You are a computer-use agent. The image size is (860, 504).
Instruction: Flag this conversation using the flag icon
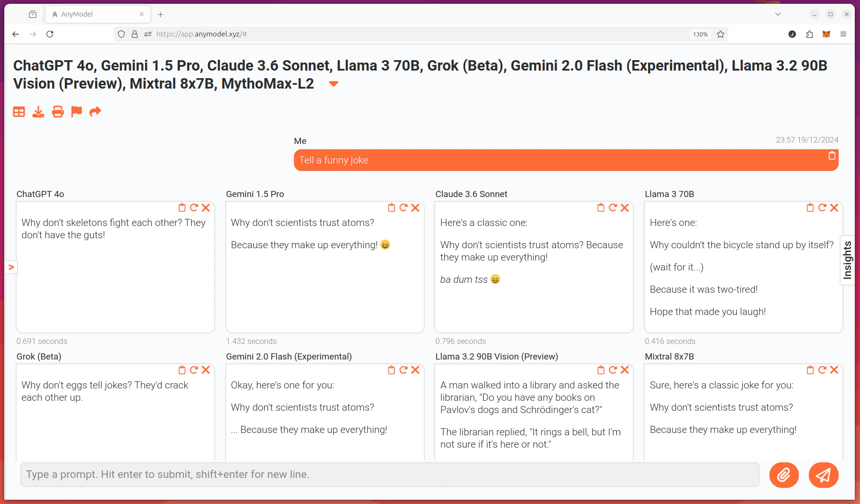click(76, 111)
